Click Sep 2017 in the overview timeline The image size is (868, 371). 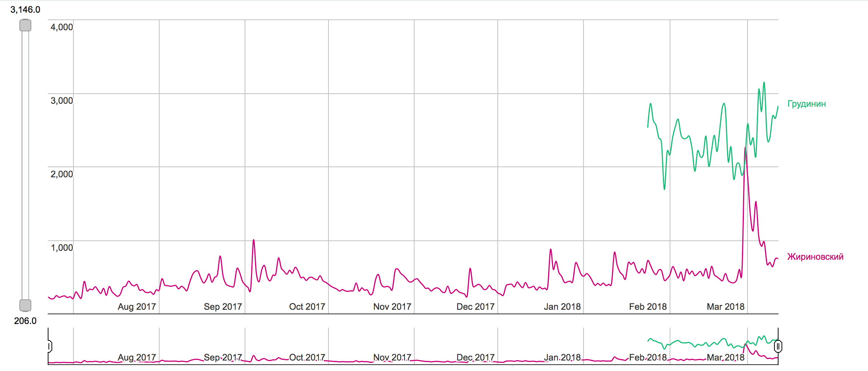click(223, 358)
